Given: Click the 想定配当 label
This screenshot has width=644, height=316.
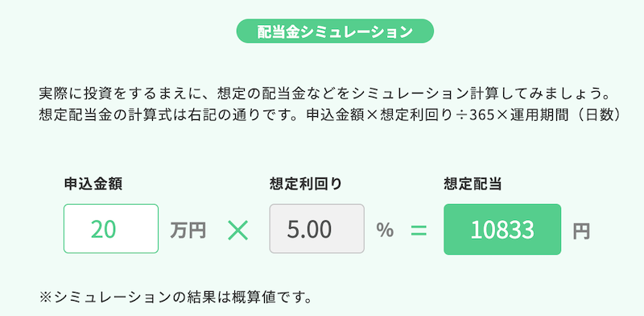Looking at the screenshot, I should pyautogui.click(x=473, y=184).
